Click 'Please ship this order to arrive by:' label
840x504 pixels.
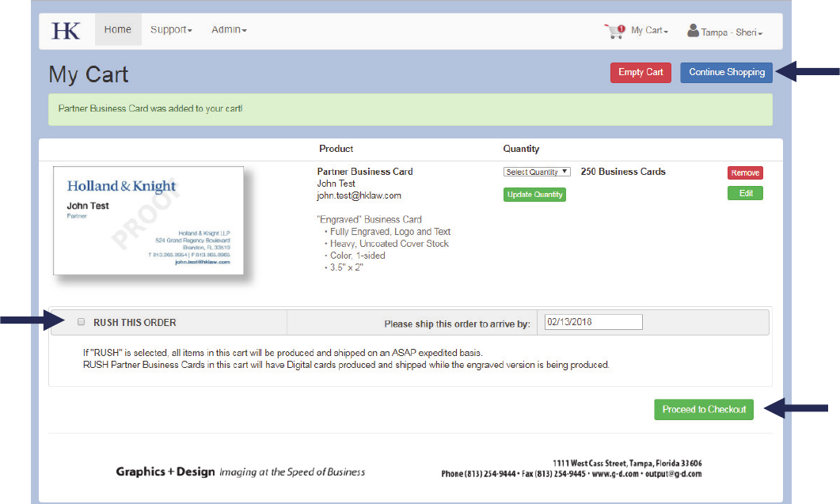point(457,324)
